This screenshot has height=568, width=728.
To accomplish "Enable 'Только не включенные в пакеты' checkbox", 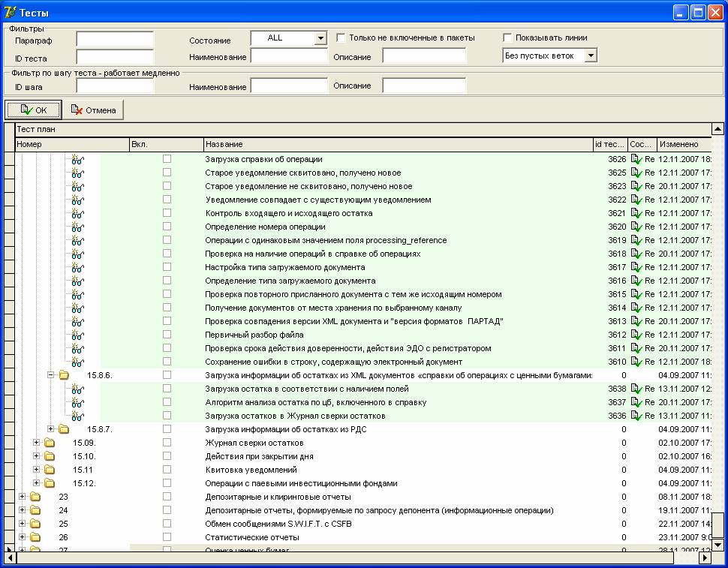I will pyautogui.click(x=341, y=38).
